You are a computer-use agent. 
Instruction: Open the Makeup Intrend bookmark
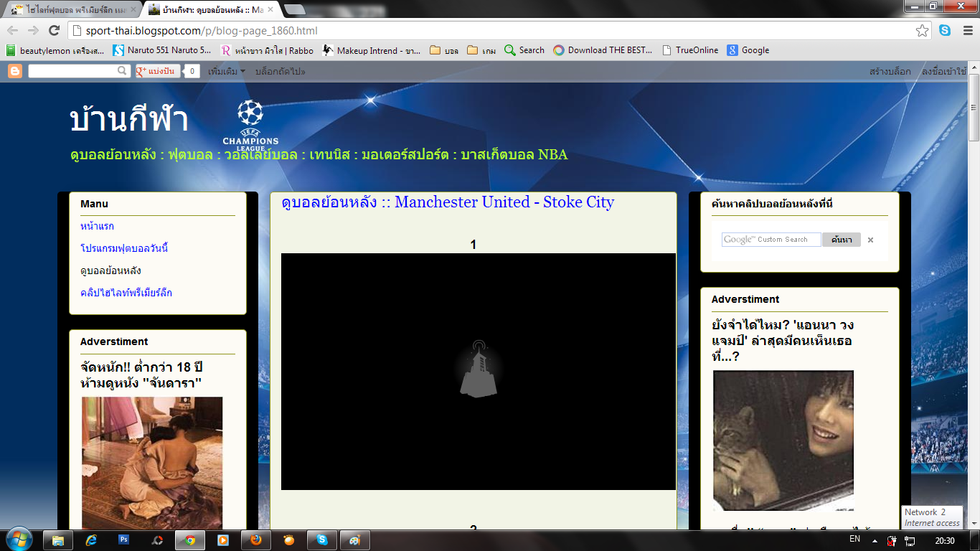(372, 50)
